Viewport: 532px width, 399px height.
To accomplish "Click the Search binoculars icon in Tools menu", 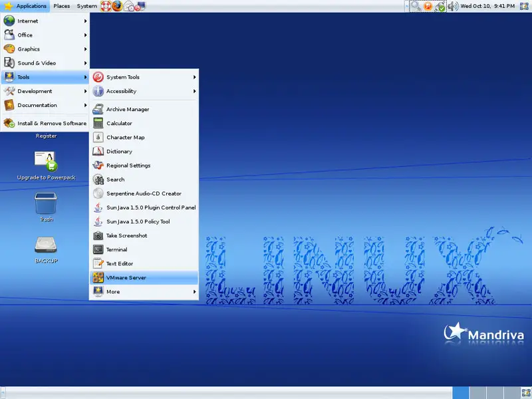I will point(98,180).
